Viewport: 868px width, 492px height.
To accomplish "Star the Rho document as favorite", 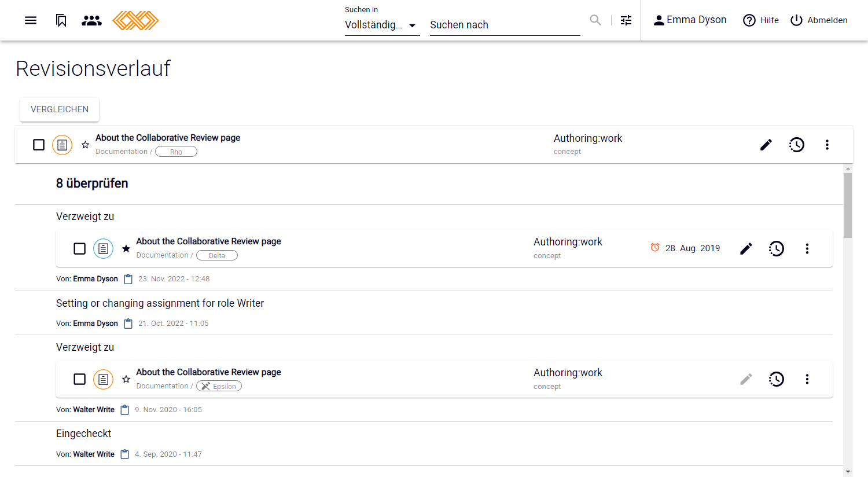I will coord(85,145).
